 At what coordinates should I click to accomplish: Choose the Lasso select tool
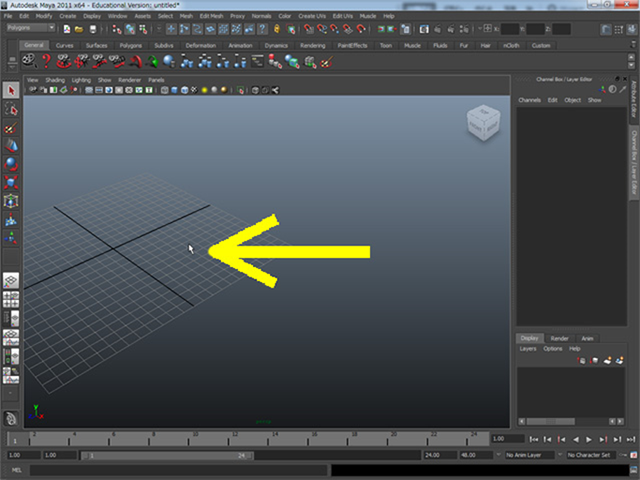pyautogui.click(x=11, y=109)
